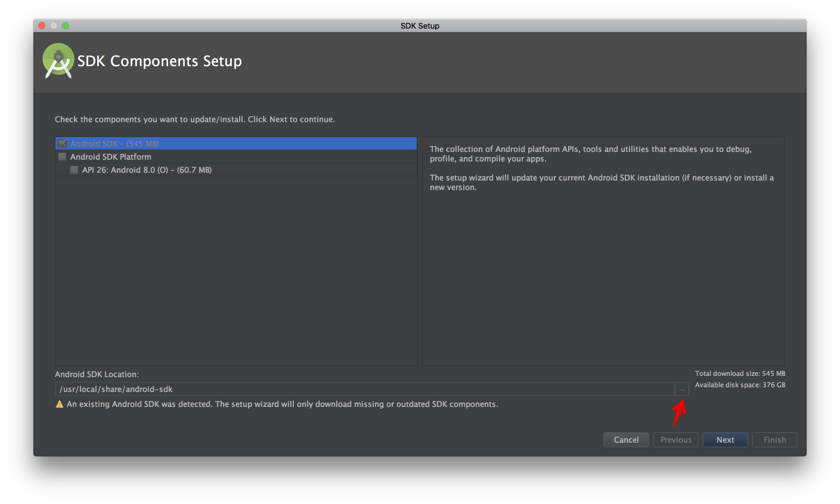The image size is (840, 504).
Task: Focus the Android SDK Location path field
Action: (x=365, y=389)
